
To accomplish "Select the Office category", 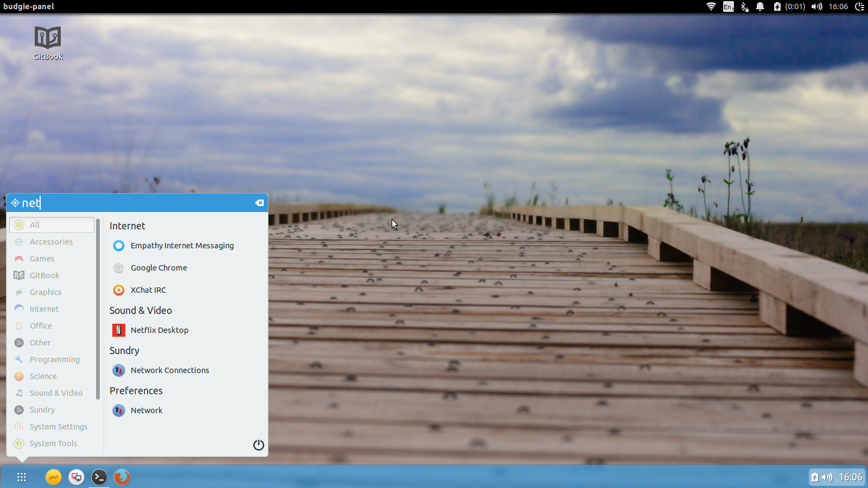I will (x=52, y=326).
